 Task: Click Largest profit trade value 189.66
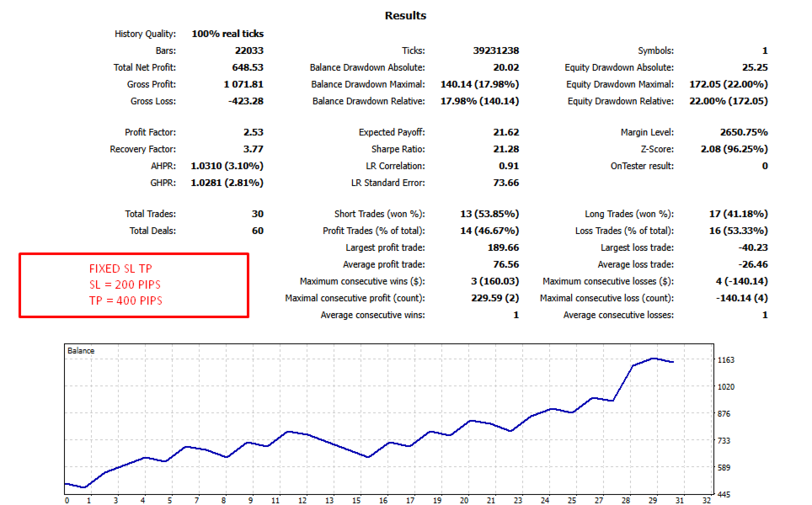pyautogui.click(x=503, y=247)
